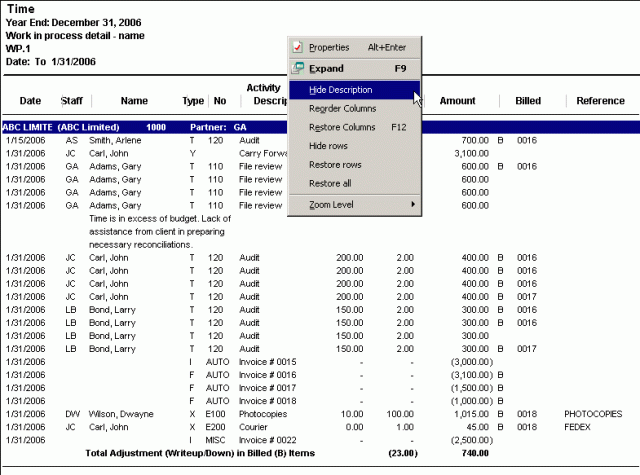The image size is (640, 475).
Task: Choose Reorder Columns menu entry
Action: [343, 108]
